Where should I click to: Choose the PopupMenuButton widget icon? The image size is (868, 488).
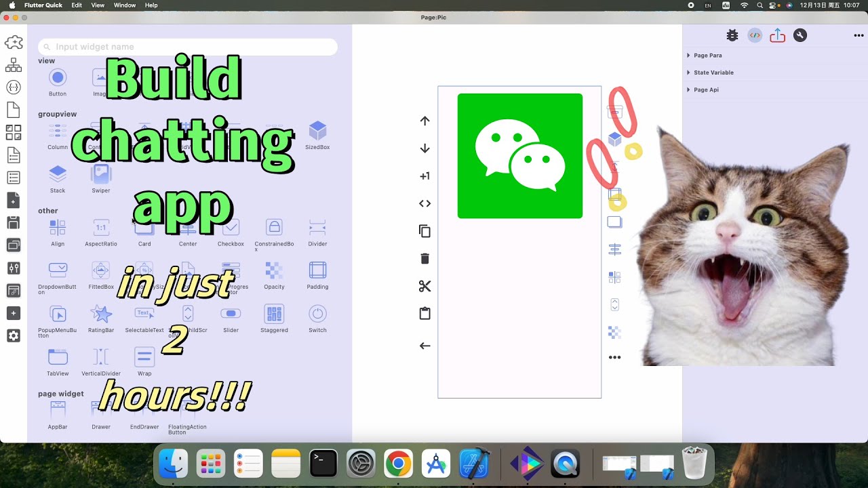click(x=58, y=314)
